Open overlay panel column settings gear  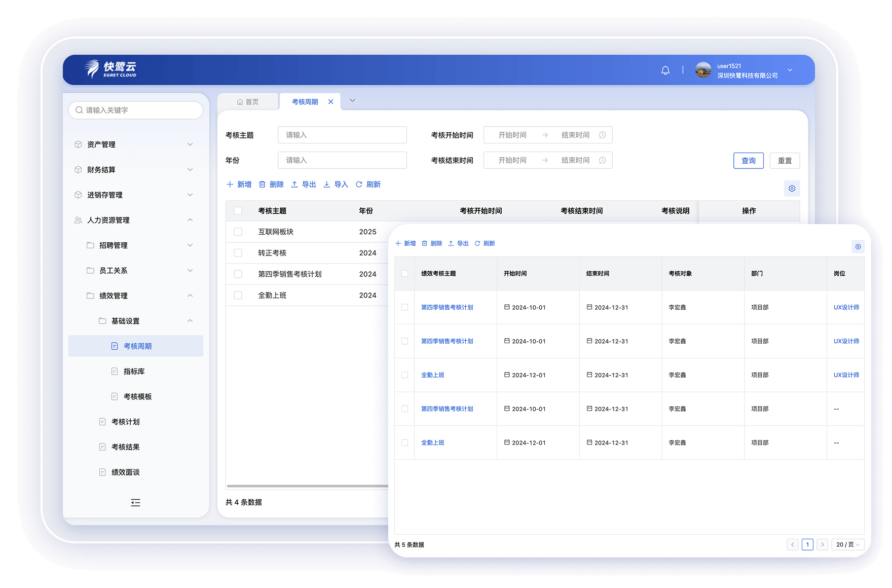point(858,247)
